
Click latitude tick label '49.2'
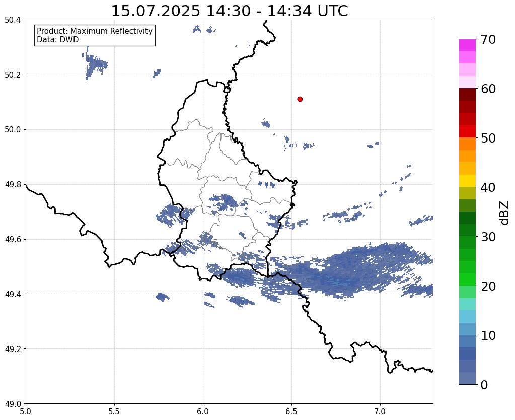pyautogui.click(x=13, y=349)
